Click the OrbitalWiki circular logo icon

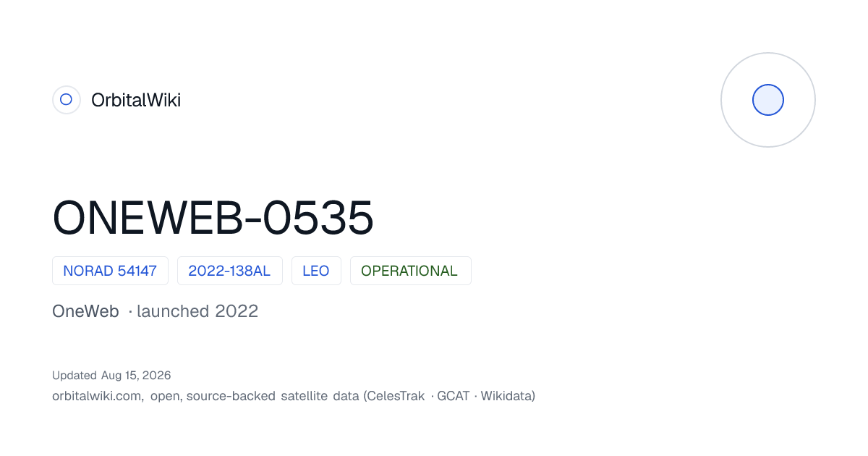click(66, 100)
